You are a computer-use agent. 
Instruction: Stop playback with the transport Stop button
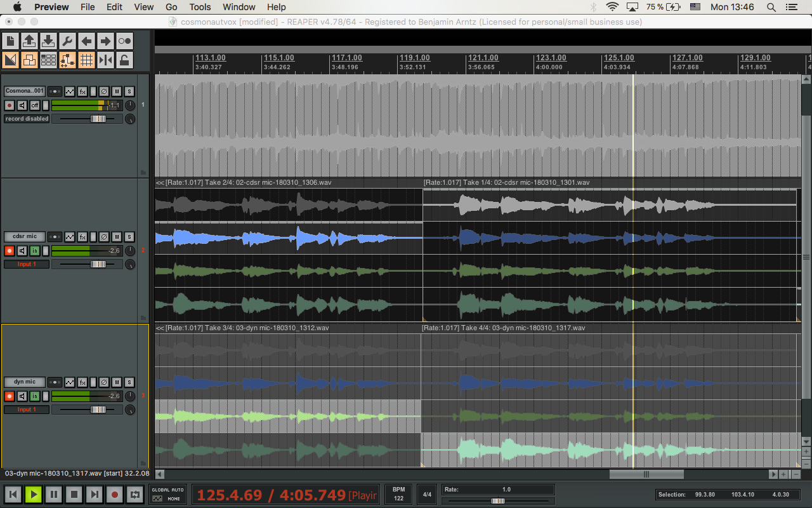coord(74,494)
